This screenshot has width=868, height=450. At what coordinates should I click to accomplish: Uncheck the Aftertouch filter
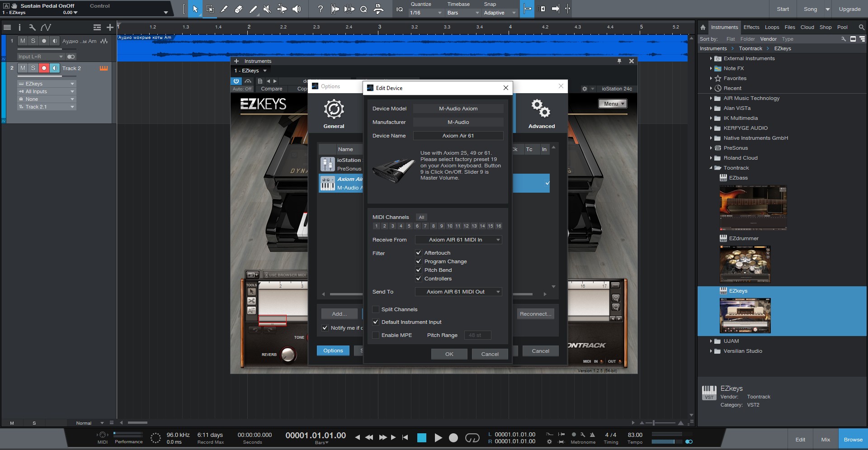(419, 253)
